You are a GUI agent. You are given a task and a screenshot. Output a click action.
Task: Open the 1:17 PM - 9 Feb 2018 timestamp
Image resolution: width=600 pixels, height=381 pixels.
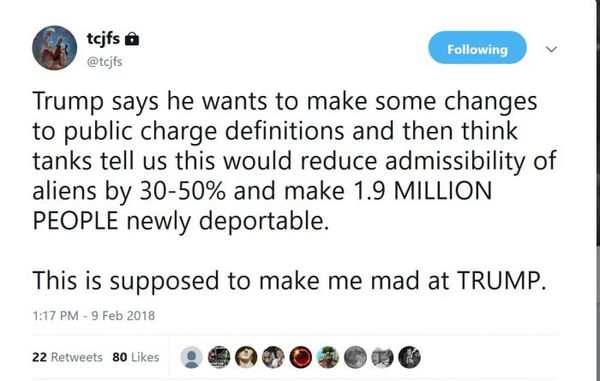94,316
